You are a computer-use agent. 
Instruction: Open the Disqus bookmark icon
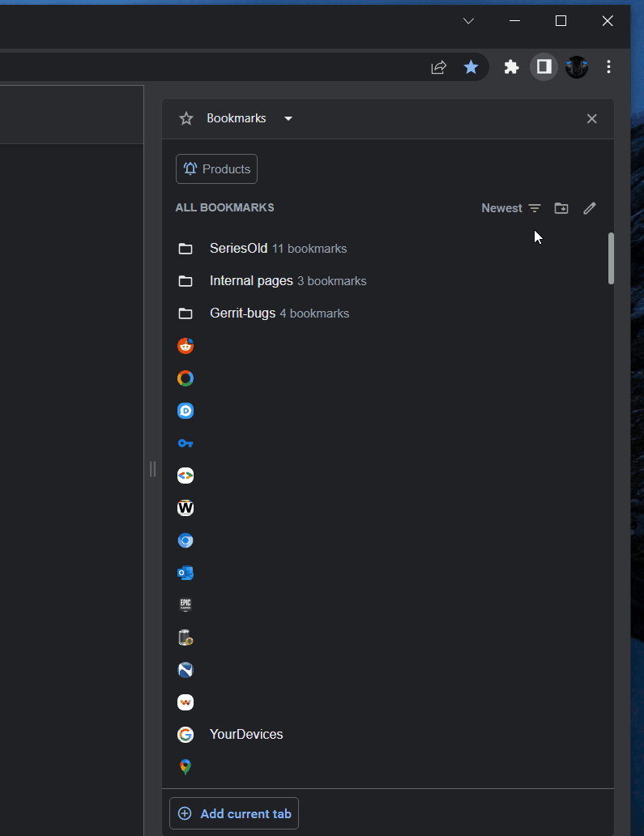pyautogui.click(x=186, y=411)
